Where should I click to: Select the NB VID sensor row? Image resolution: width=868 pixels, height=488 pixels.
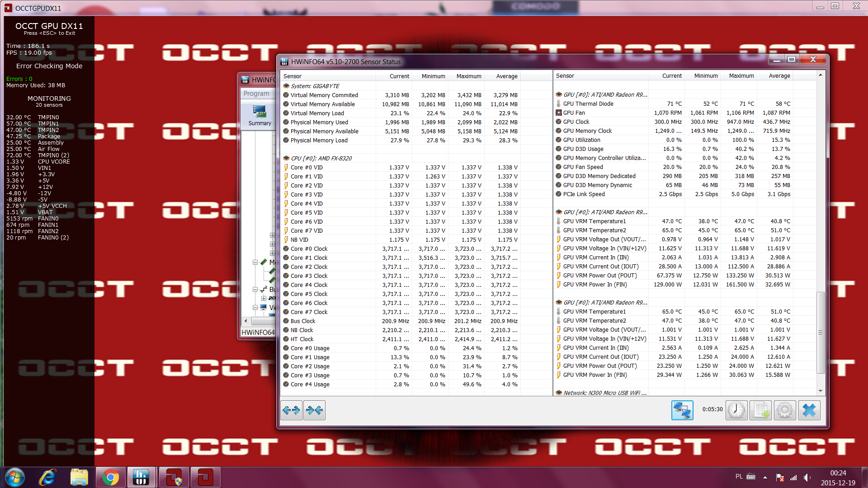(401, 240)
